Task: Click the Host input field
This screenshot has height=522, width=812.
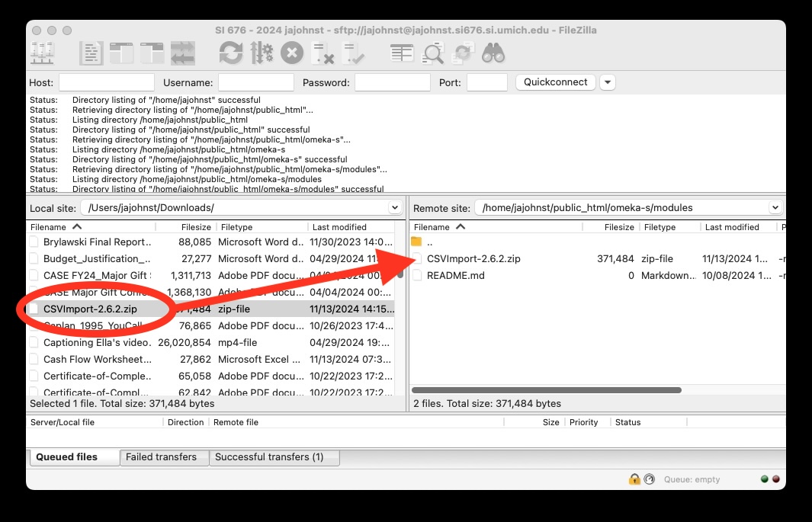Action: coord(106,82)
